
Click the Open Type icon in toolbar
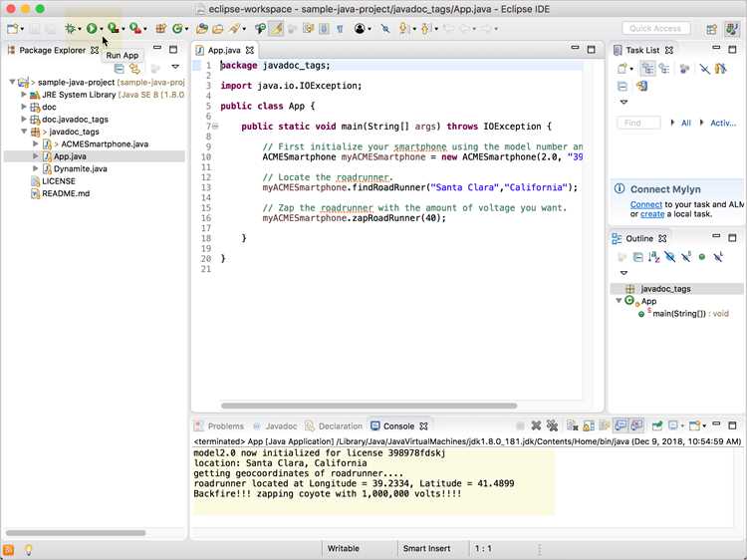pos(202,29)
